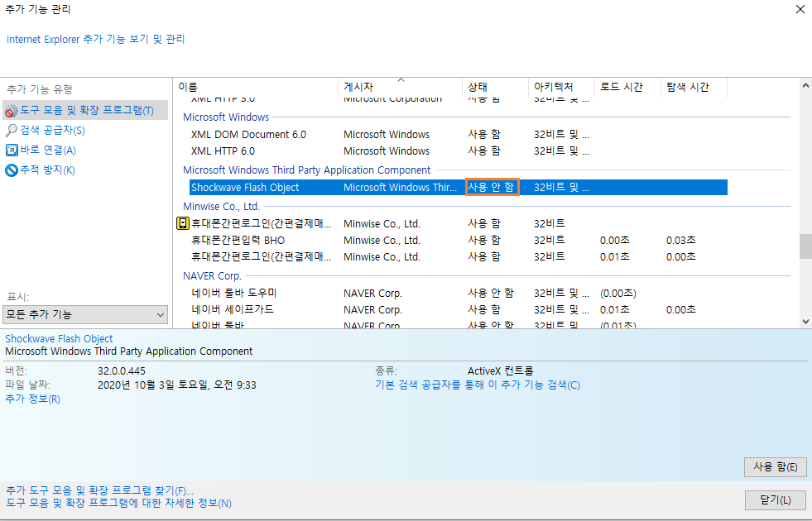Click (0.00초) load time of 네이버 툴바 도우미
Screen dimensions: 812x521
point(617,294)
